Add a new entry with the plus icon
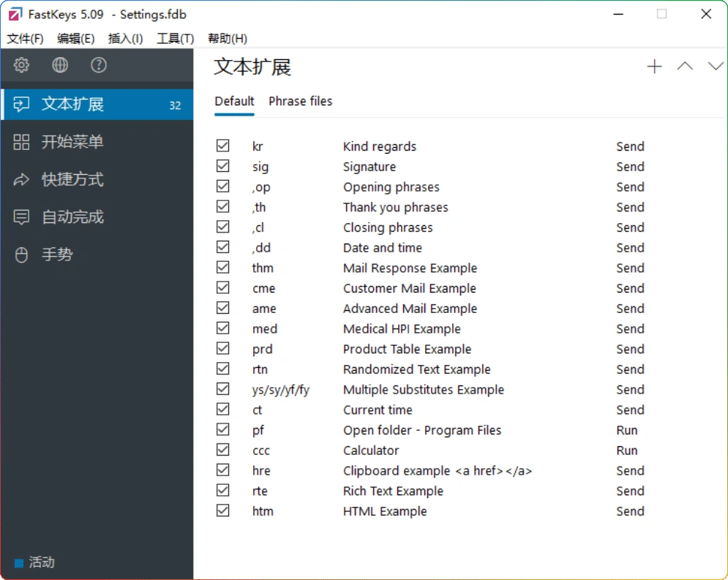Image resolution: width=728 pixels, height=580 pixels. (654, 66)
